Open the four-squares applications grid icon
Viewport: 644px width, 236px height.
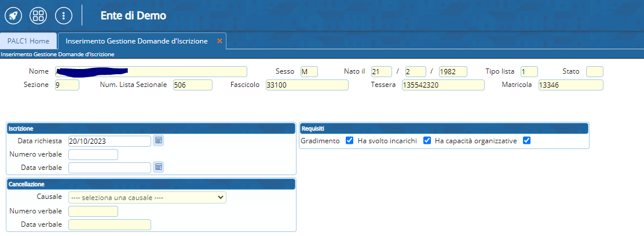[38, 15]
